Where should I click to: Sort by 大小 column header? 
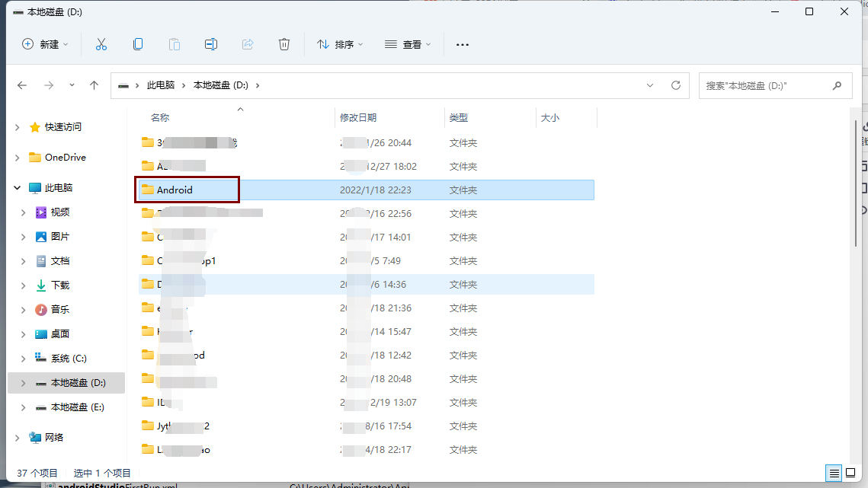(x=549, y=118)
